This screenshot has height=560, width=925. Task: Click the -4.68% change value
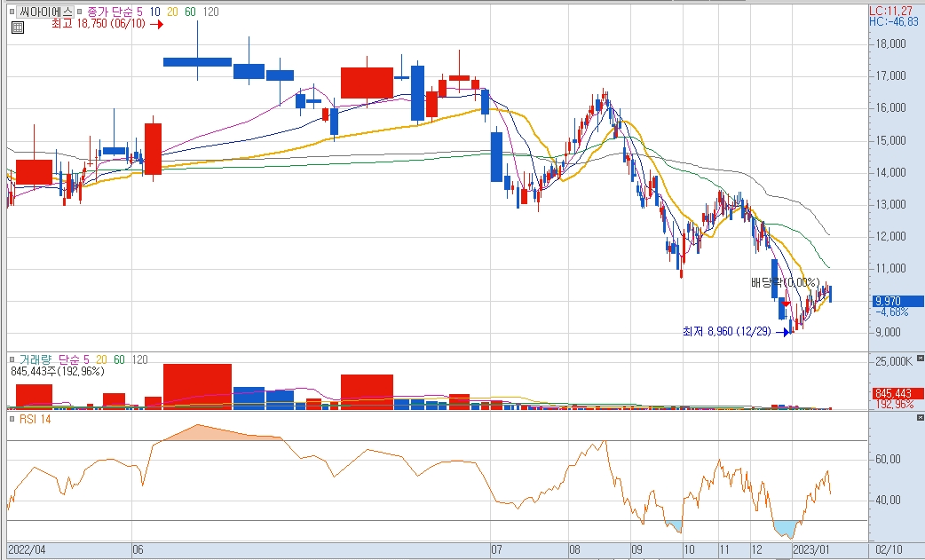[x=892, y=312]
